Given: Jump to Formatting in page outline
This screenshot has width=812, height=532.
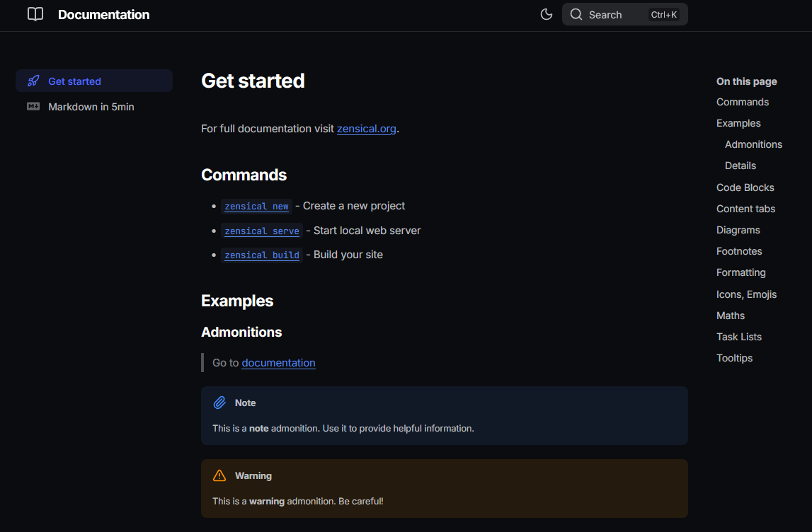Looking at the screenshot, I should click(740, 272).
